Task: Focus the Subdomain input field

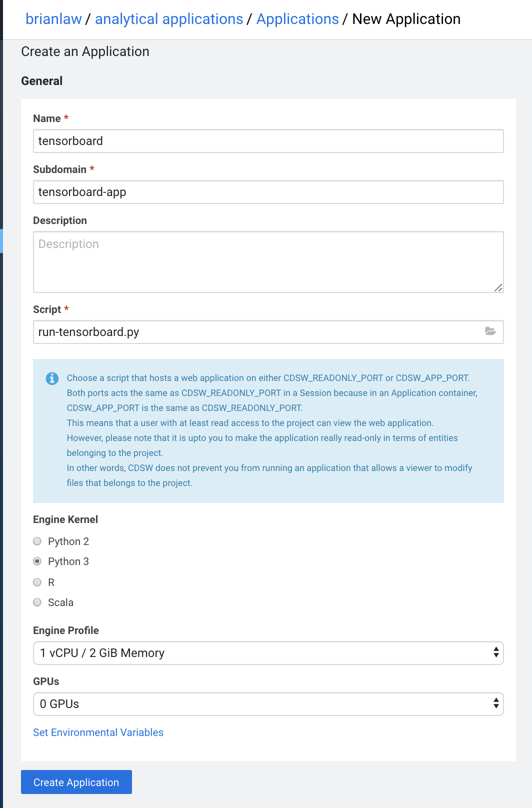Action: point(268,192)
